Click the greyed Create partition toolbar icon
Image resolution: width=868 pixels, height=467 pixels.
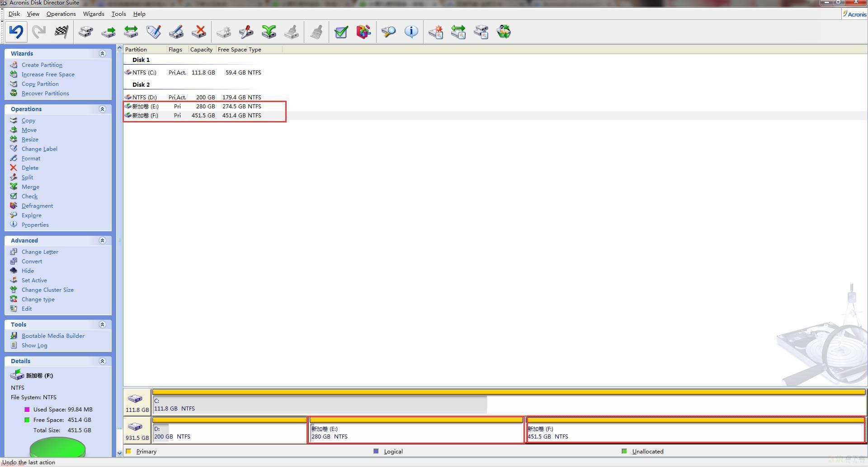tap(224, 32)
